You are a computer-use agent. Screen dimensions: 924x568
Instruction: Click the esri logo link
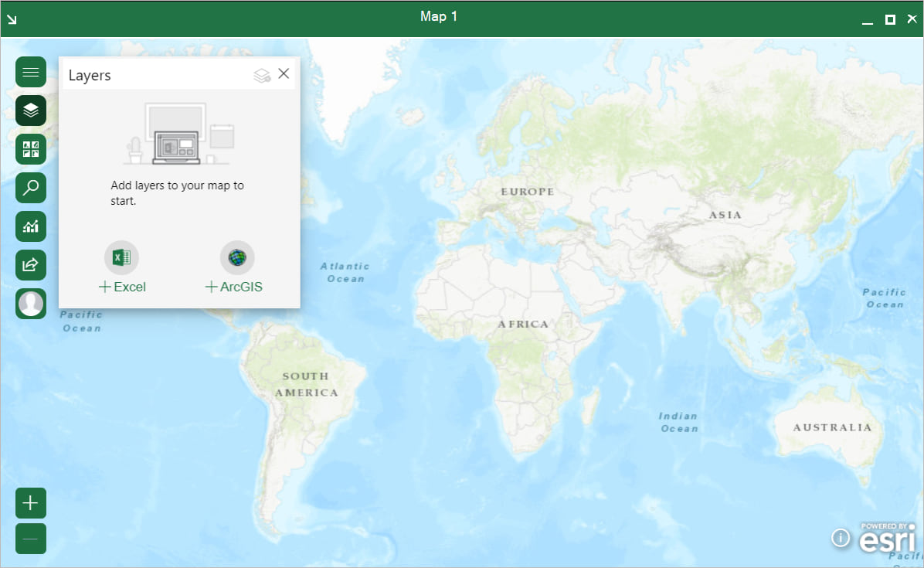[887, 538]
